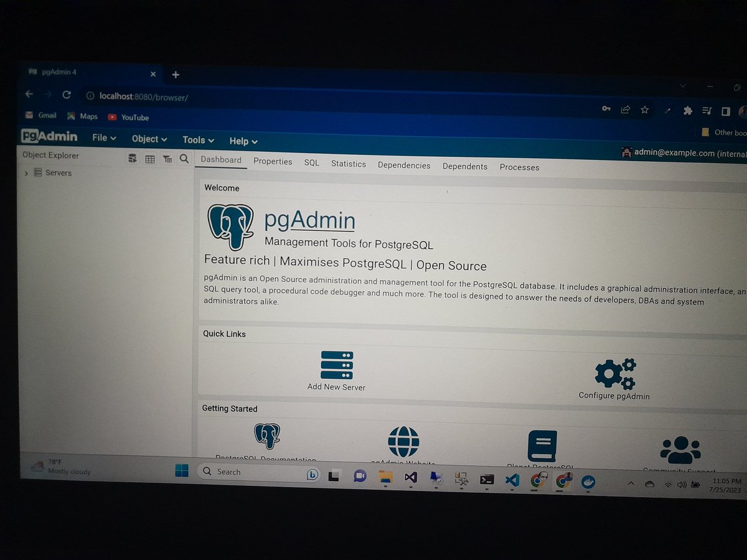This screenshot has width=747, height=560.
Task: Expand the Servers tree node
Action: click(26, 173)
